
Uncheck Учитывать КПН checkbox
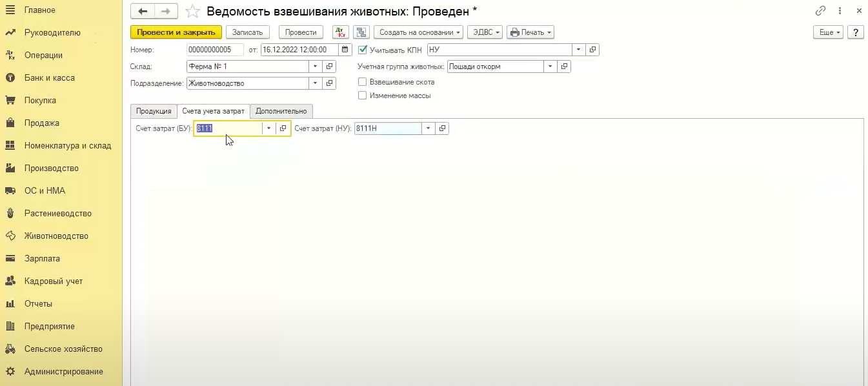pyautogui.click(x=363, y=49)
